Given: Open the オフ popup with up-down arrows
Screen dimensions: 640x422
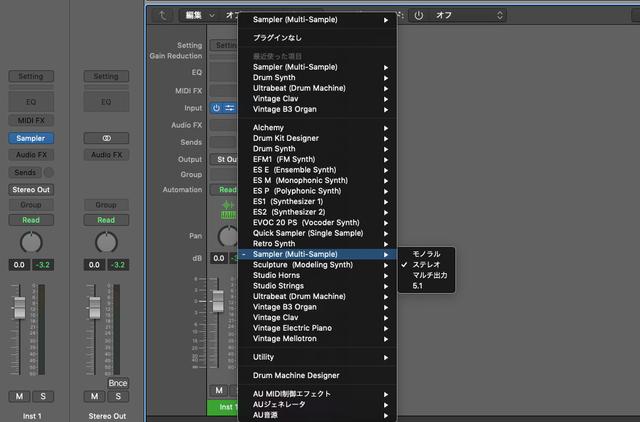Looking at the screenshot, I should pyautogui.click(x=468, y=16).
